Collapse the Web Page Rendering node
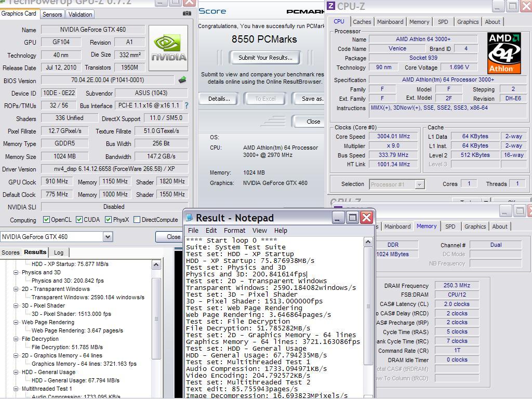532x399 pixels. tap(16, 322)
